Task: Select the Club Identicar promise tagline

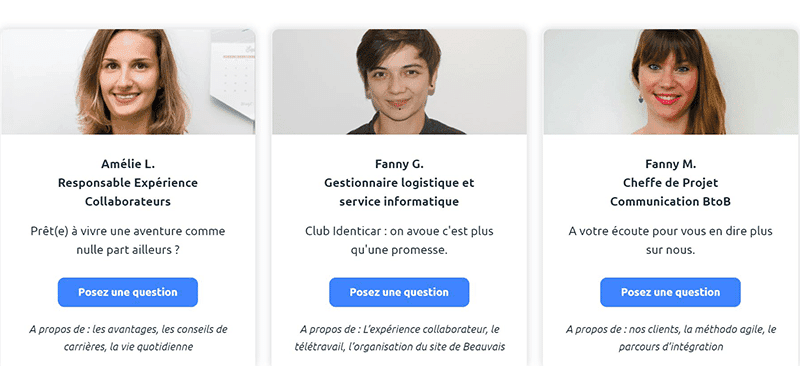Action: point(399,241)
